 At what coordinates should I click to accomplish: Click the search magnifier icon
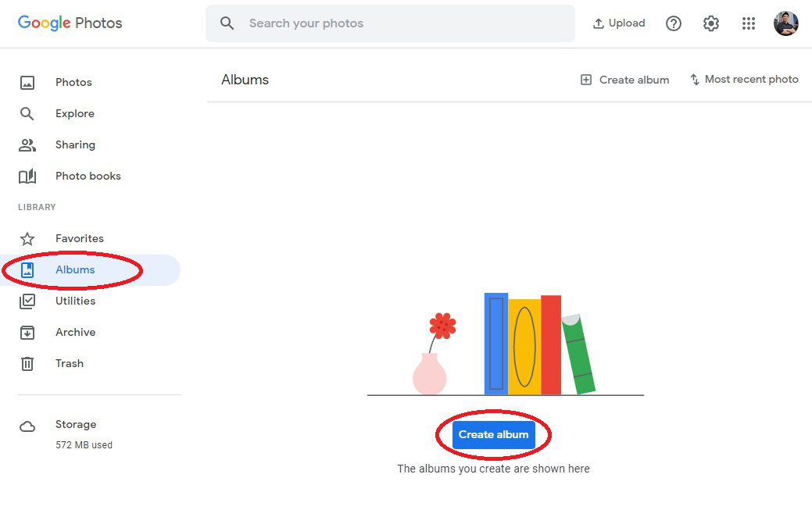point(227,23)
